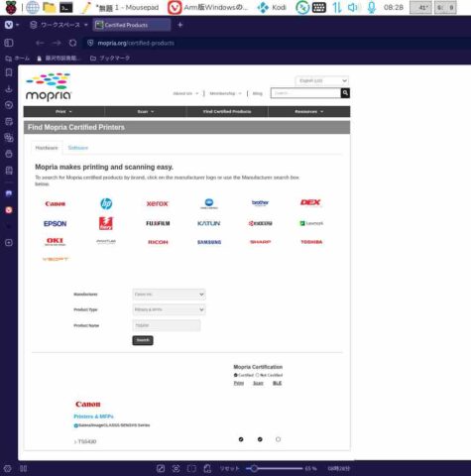Launch the web browser globe in taskbar

[x=33, y=7]
